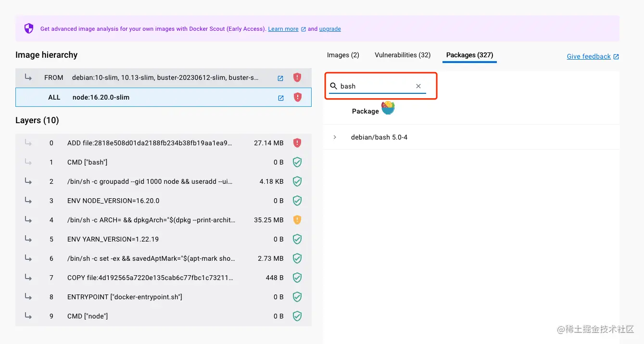The width and height of the screenshot is (644, 344).
Task: Click the 448 B size of layer 7
Action: click(275, 278)
